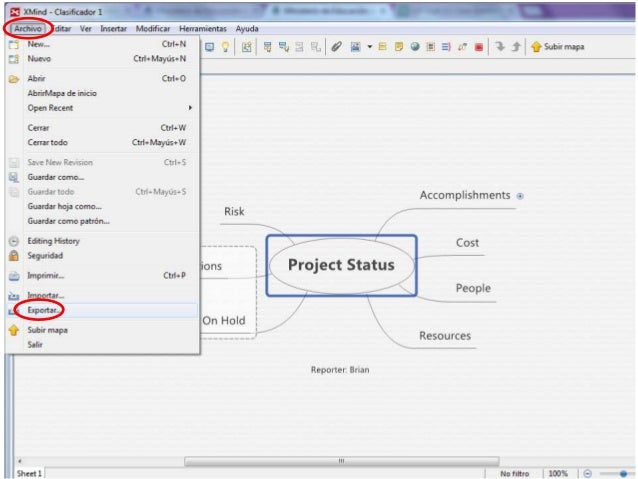Select Abrir in the file menu
638x479 pixels.
click(102, 78)
